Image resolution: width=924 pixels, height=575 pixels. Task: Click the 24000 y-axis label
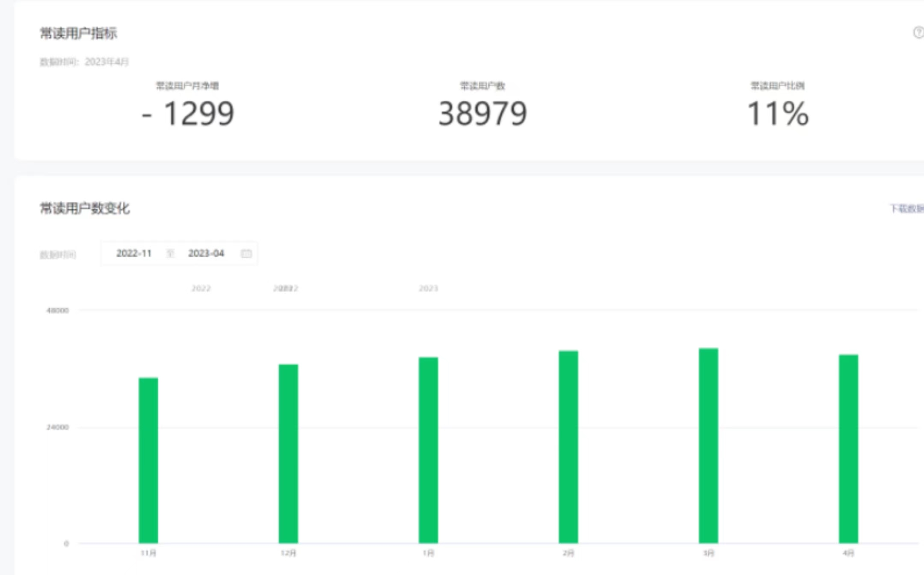pyautogui.click(x=58, y=427)
